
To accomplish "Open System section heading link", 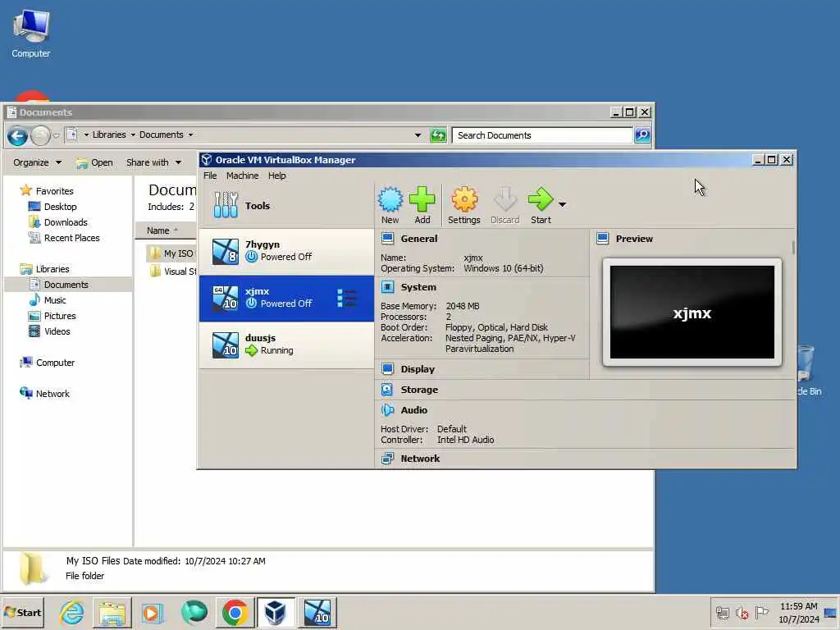I will point(418,287).
